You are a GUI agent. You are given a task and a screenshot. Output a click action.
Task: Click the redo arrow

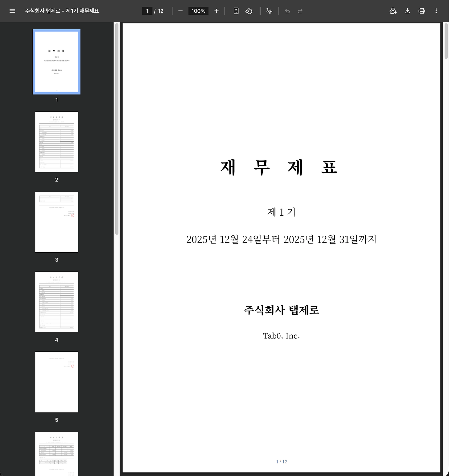[x=300, y=11]
